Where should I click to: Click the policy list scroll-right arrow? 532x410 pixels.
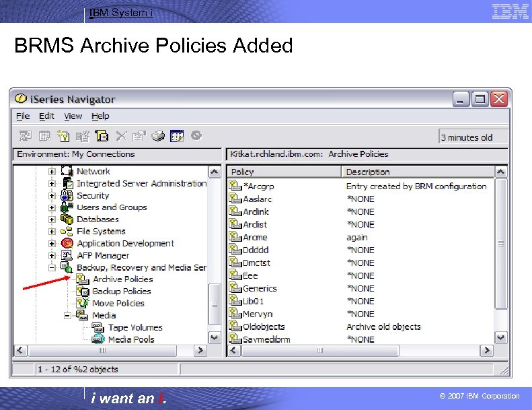(x=487, y=350)
